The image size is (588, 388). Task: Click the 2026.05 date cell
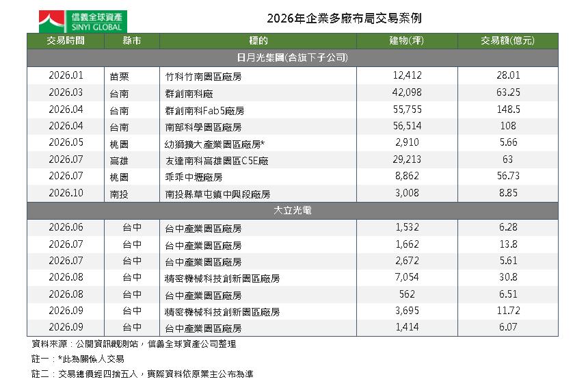[66, 142]
